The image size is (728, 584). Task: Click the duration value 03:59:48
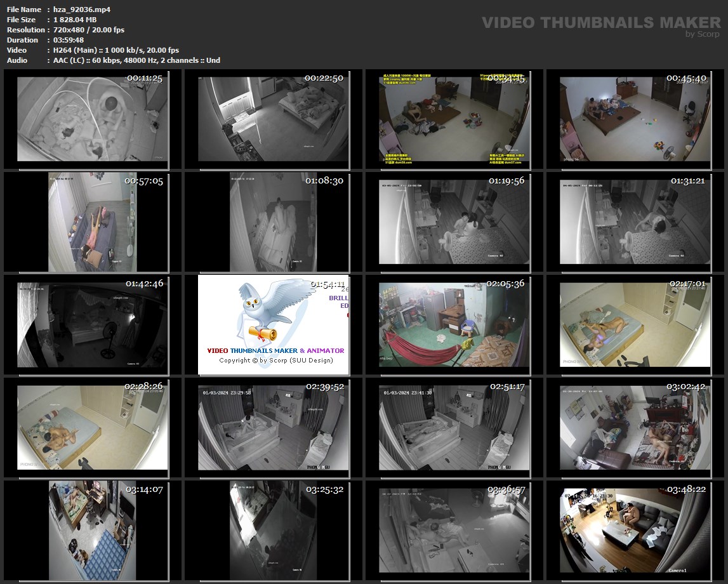pyautogui.click(x=69, y=40)
